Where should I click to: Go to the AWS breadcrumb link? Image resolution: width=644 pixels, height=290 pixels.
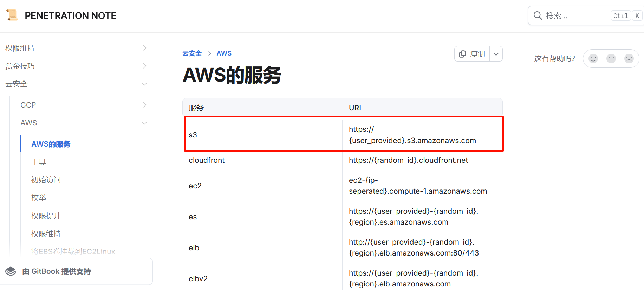tap(224, 53)
